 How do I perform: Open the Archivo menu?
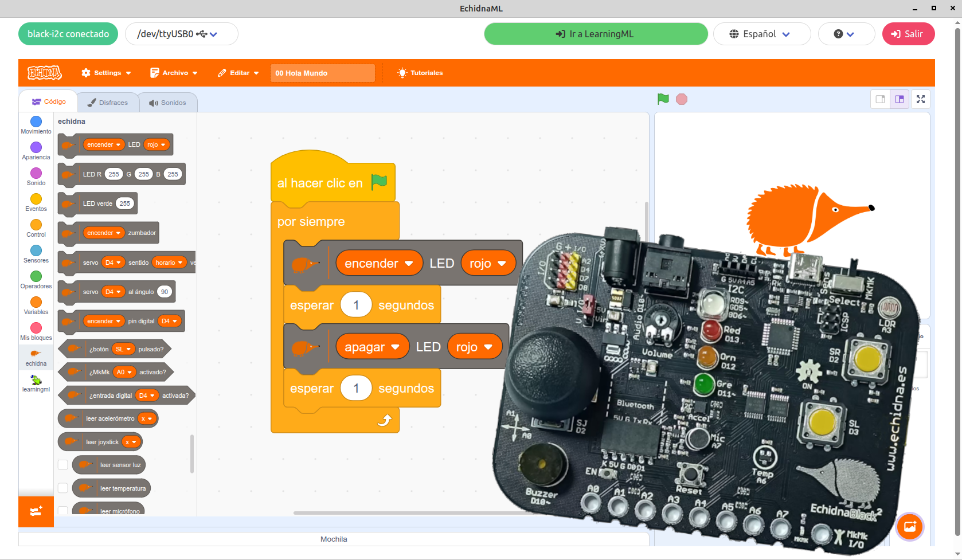click(174, 73)
